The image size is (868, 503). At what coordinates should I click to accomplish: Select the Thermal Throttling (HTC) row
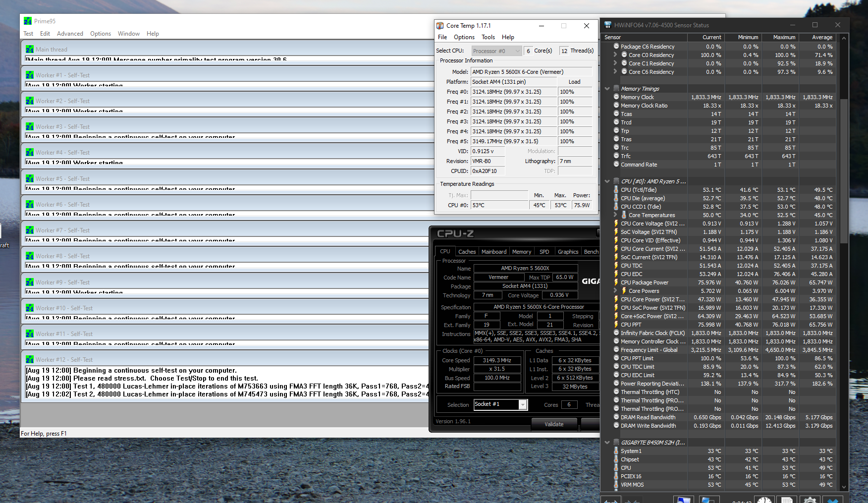tap(718, 392)
